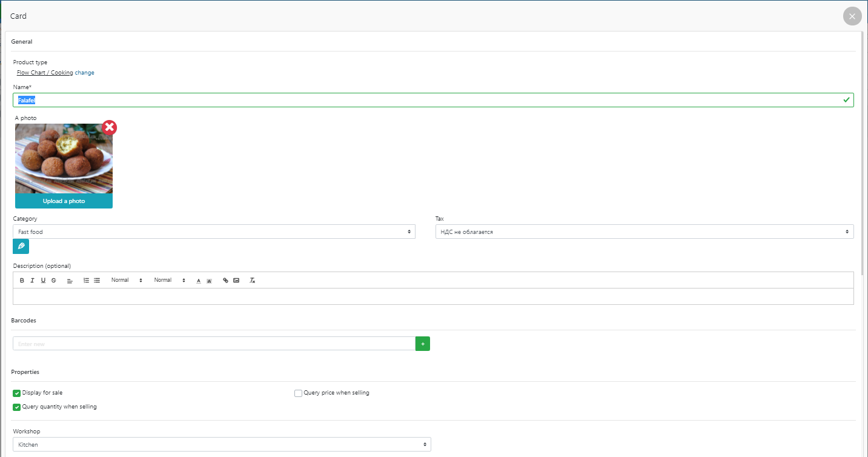Open the Tax dropdown
This screenshot has height=457, width=868.
(x=644, y=232)
